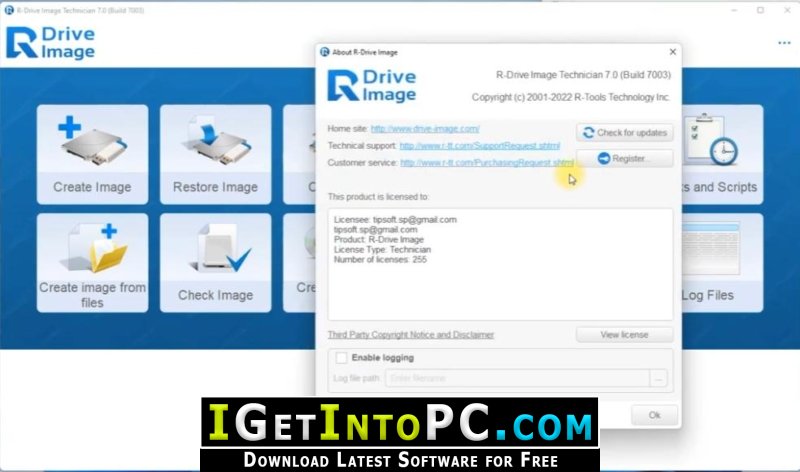800x472 pixels.
Task: Close the About R-Drive Image dialog
Action: (x=672, y=52)
